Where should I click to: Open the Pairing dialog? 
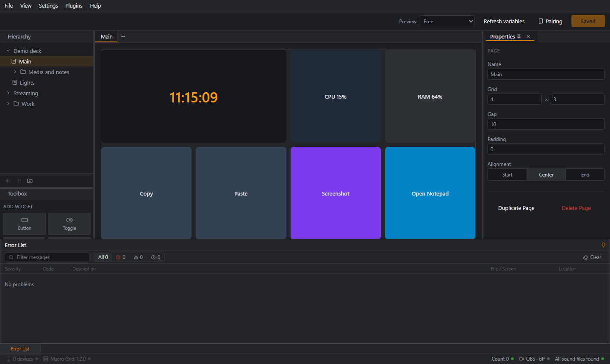click(x=550, y=21)
